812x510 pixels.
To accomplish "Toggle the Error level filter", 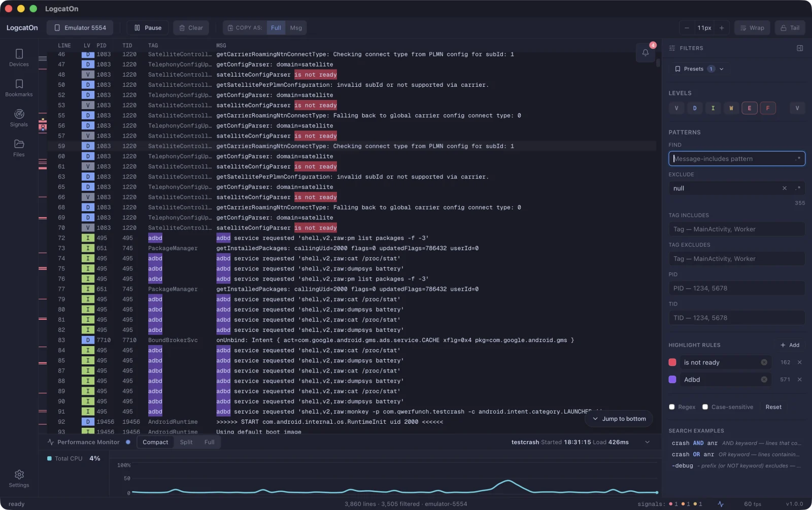I will tap(750, 108).
